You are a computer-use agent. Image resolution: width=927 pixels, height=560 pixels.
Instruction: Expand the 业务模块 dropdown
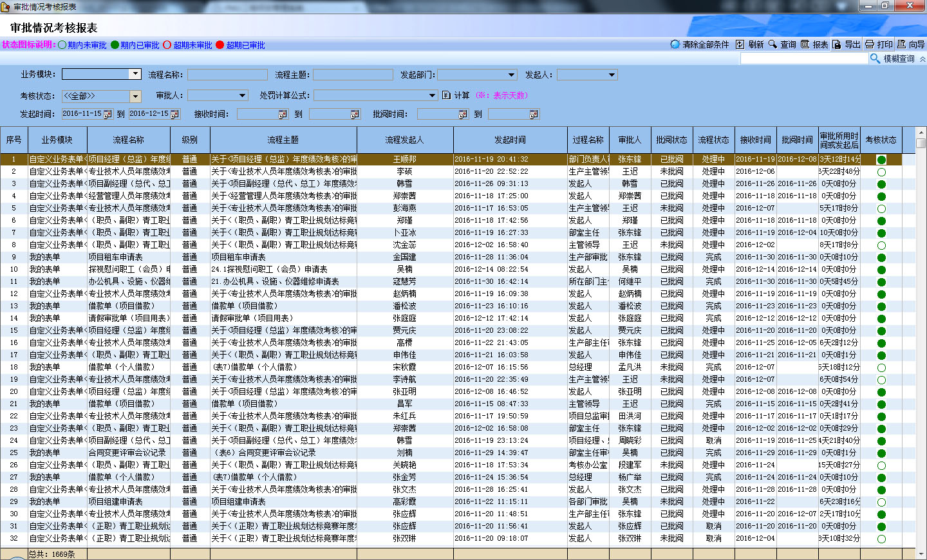[x=135, y=75]
